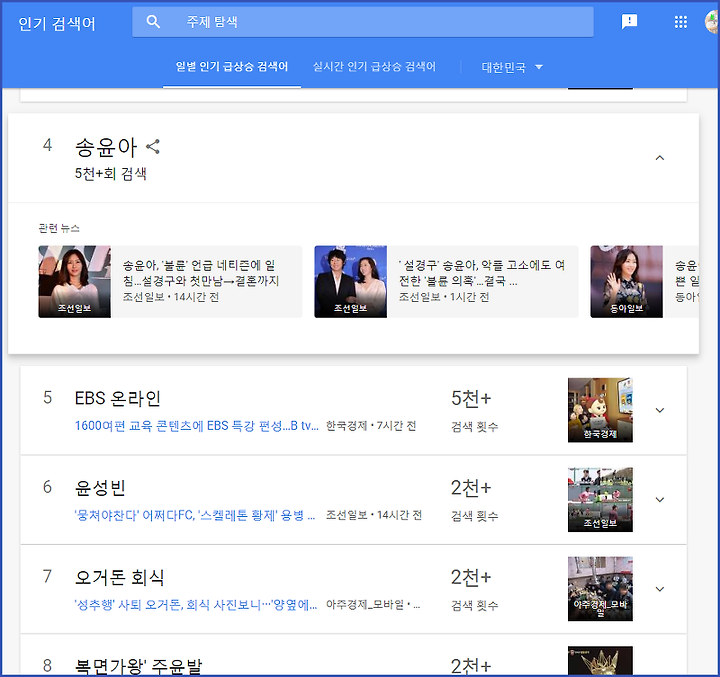The image size is (720, 677).
Task: Click the 관련 뉴스 section label
Action: [59, 228]
